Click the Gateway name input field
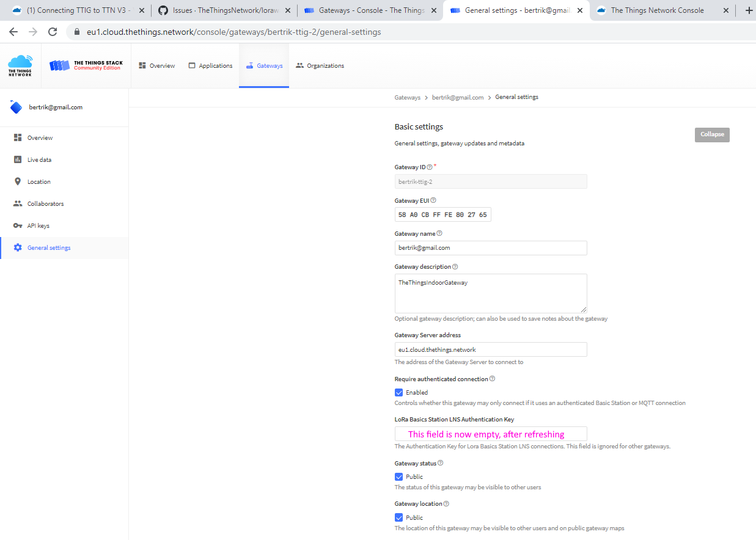 point(490,247)
